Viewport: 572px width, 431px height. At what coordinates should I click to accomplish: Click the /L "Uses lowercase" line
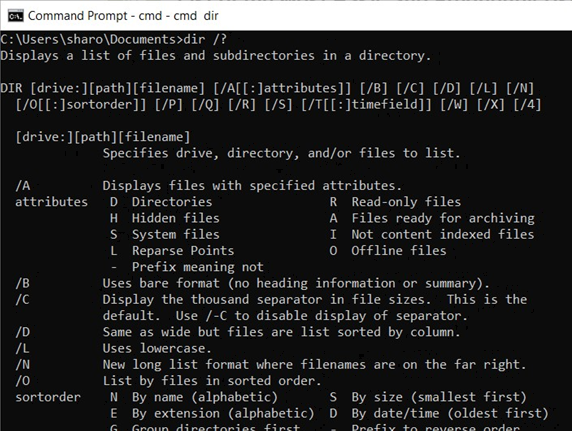[x=113, y=349]
